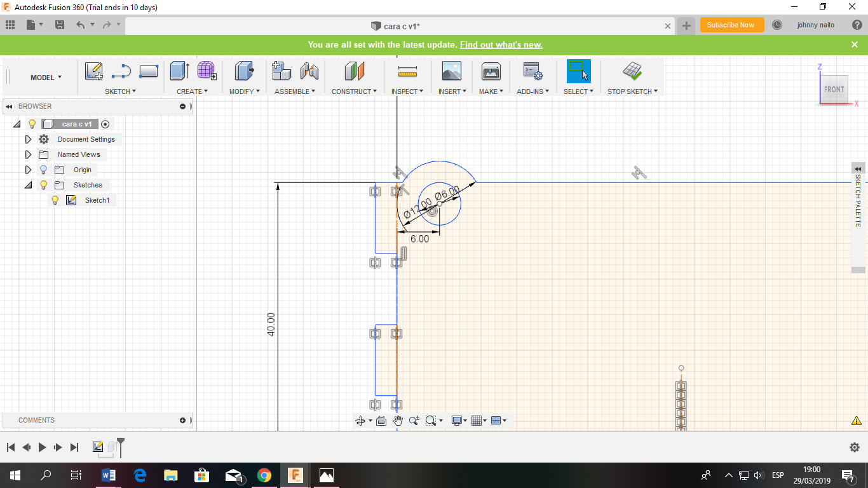
Task: Click the Measure inspect icon
Action: click(407, 71)
